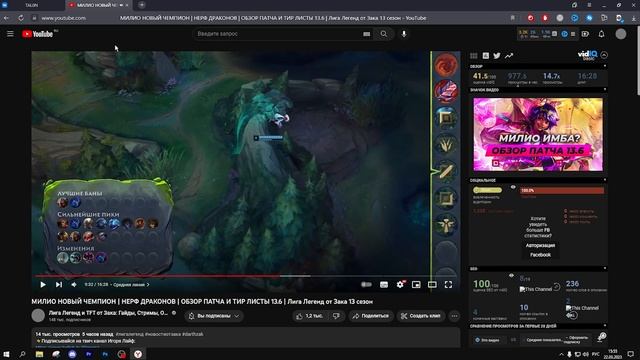Toggle theater mode view

(432, 284)
